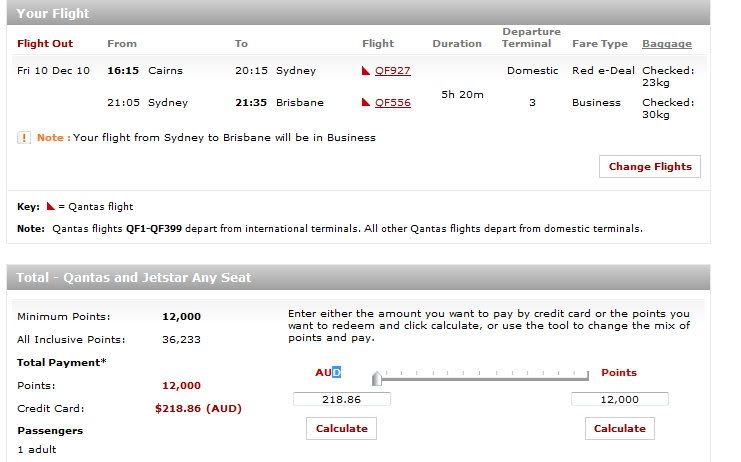Click the AUD amount field showing 218.86
This screenshot has height=462, width=741.
(x=342, y=399)
